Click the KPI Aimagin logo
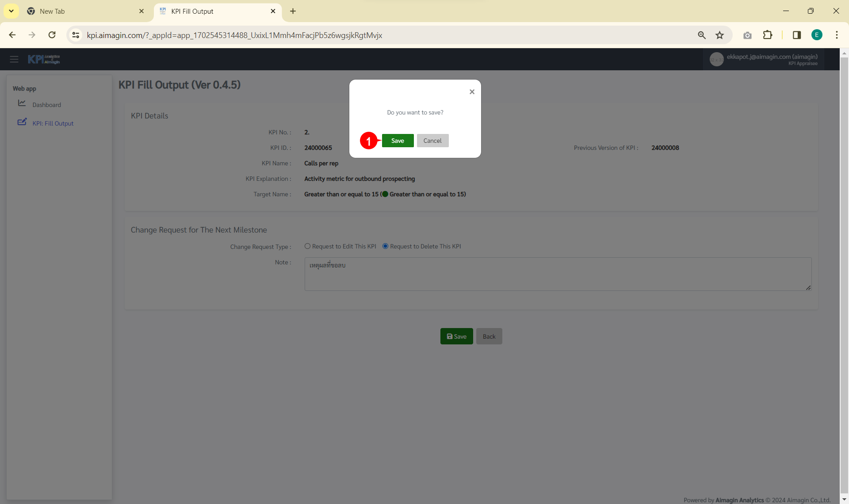The width and height of the screenshot is (849, 504). (x=44, y=59)
